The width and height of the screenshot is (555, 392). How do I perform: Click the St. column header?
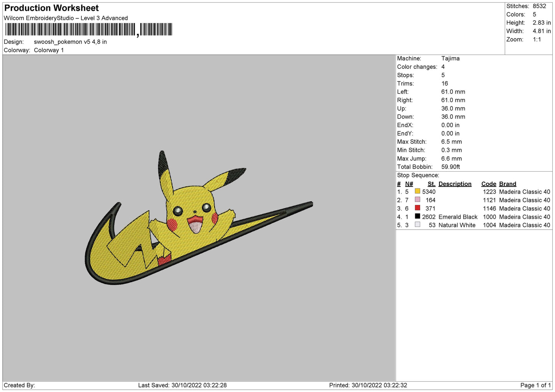coord(431,184)
